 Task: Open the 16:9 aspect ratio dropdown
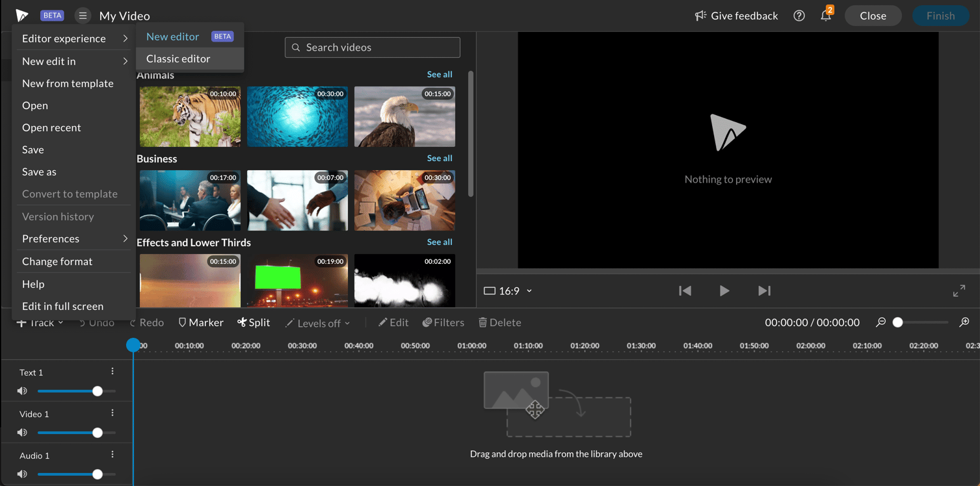508,291
